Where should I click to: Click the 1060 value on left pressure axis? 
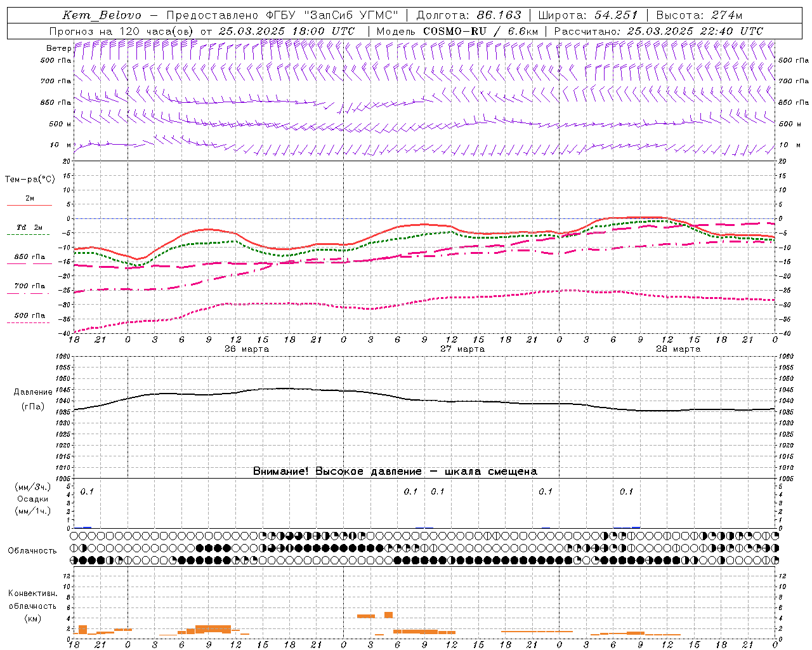click(62, 357)
